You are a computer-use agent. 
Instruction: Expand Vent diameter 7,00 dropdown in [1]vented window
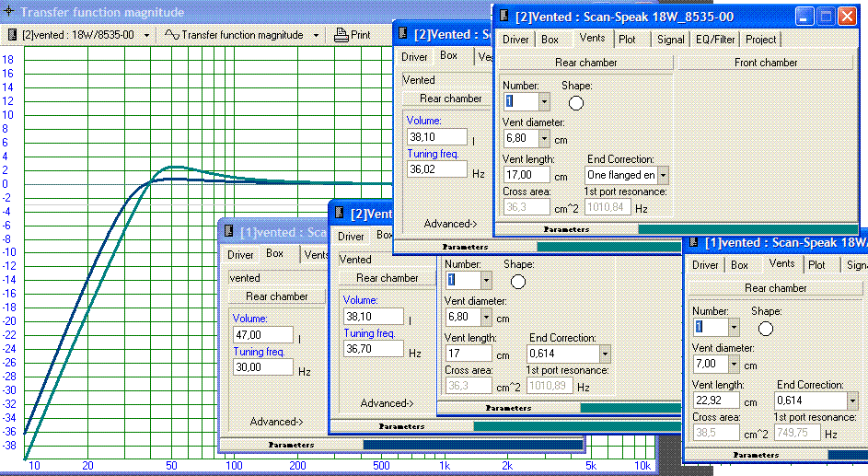point(734,365)
